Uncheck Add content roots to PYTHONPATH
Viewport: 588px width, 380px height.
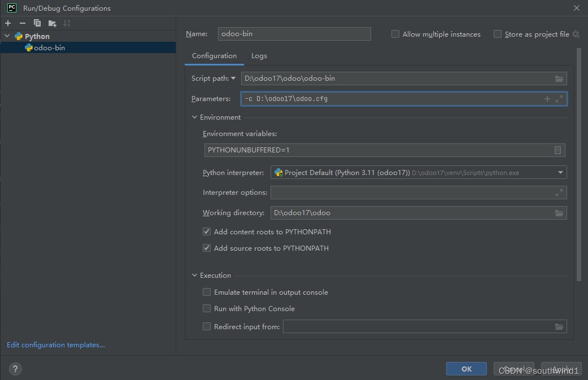pyautogui.click(x=207, y=232)
